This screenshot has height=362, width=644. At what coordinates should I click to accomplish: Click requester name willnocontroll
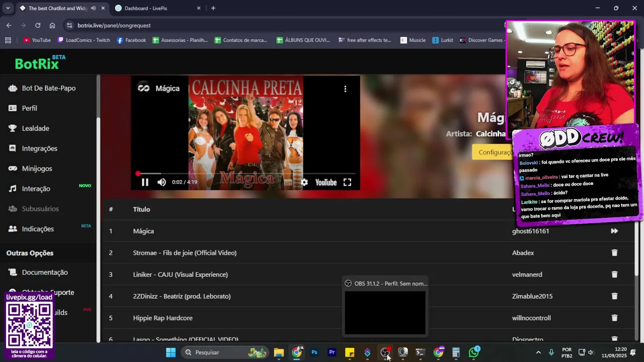click(x=531, y=318)
